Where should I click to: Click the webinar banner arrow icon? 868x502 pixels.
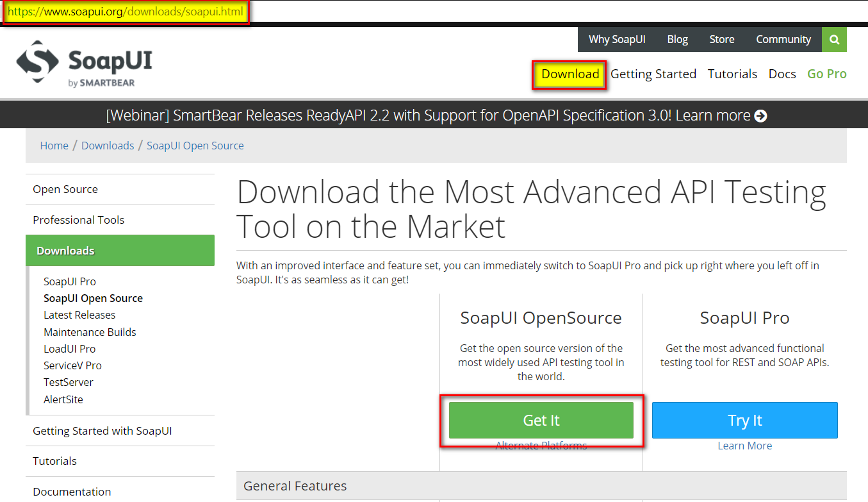760,116
